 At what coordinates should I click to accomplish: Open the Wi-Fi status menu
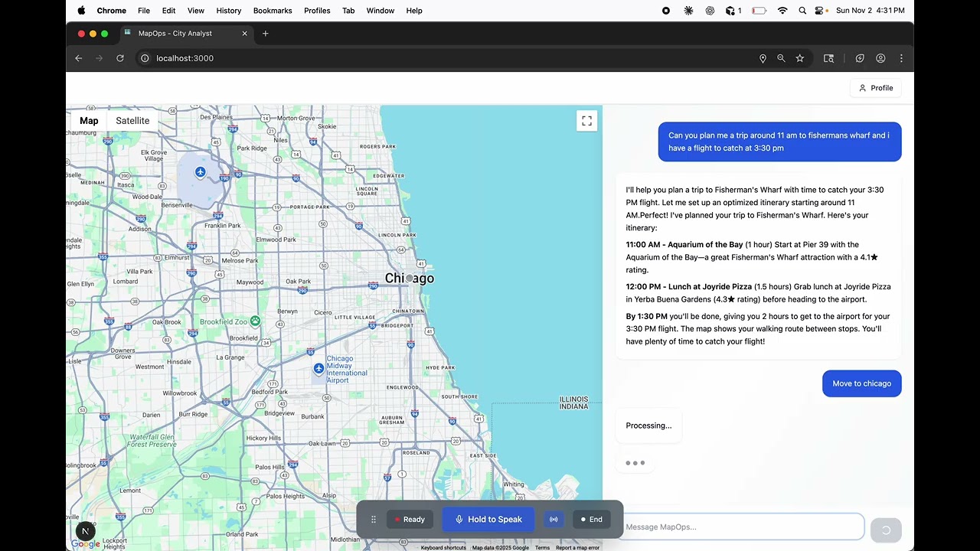pyautogui.click(x=782, y=11)
